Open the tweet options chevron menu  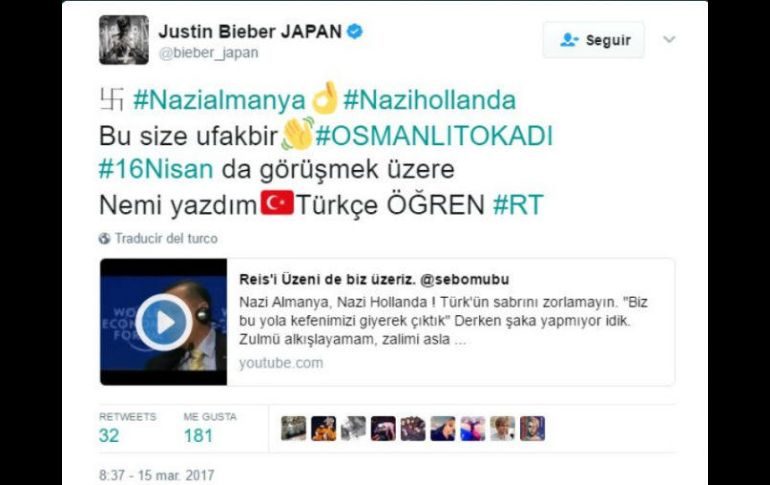[x=669, y=39]
